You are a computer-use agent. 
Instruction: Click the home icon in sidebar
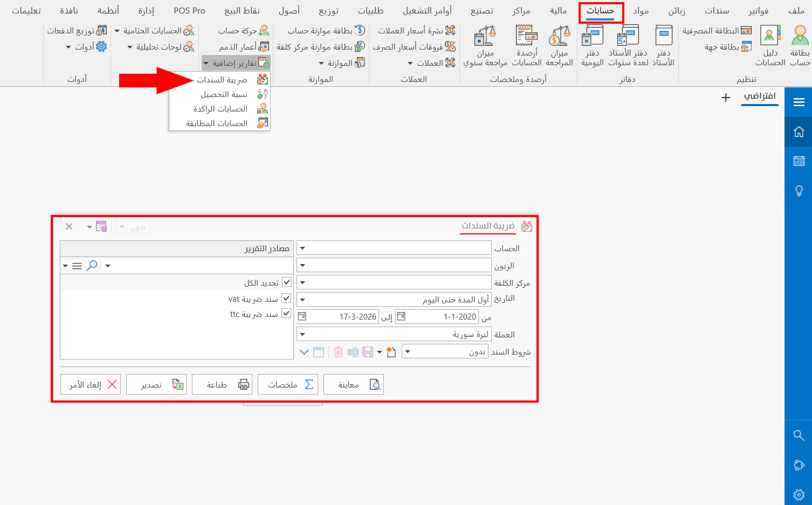click(x=799, y=132)
